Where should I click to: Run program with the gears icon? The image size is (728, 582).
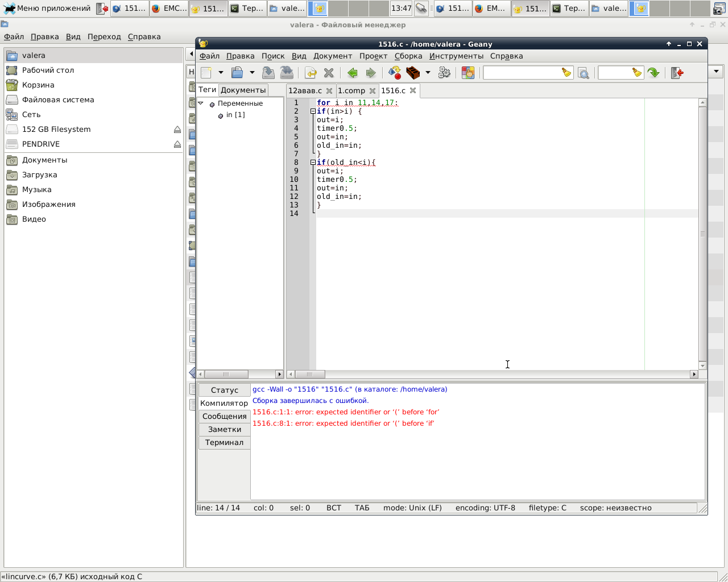point(445,73)
